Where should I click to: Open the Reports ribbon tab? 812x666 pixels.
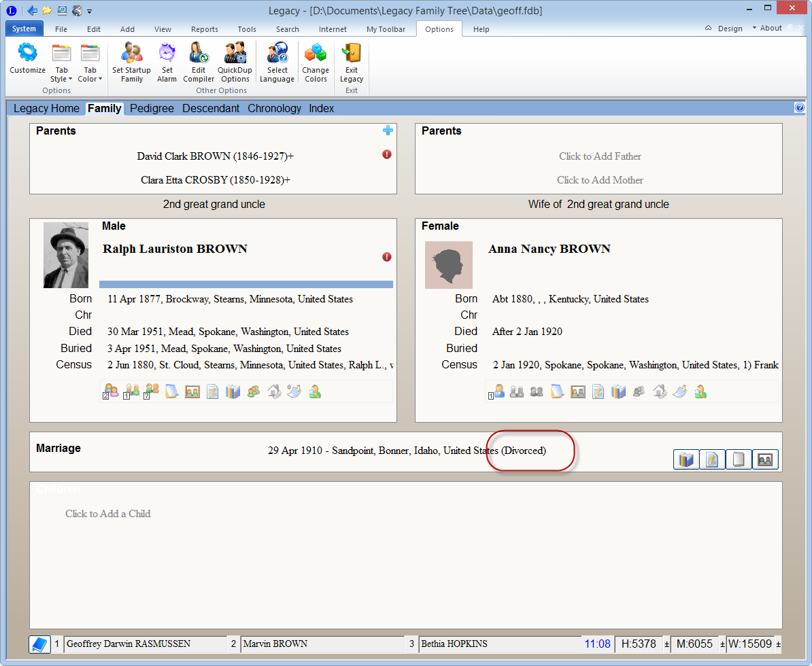[x=204, y=29]
